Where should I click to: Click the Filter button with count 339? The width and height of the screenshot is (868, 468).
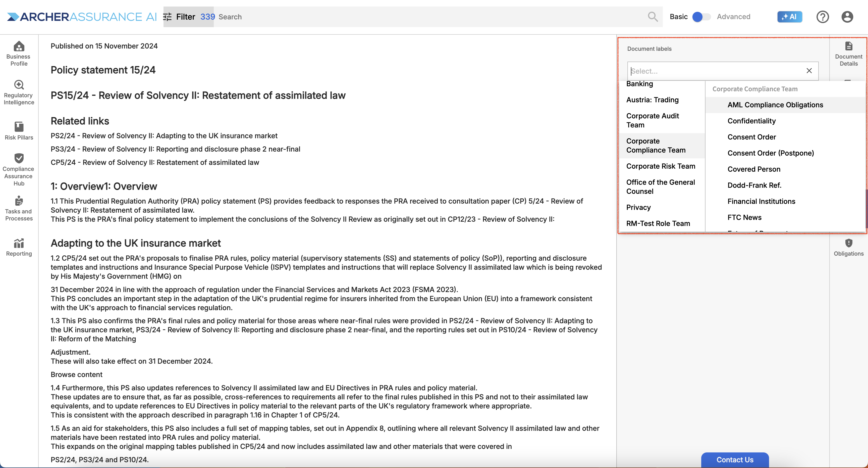[x=188, y=17]
